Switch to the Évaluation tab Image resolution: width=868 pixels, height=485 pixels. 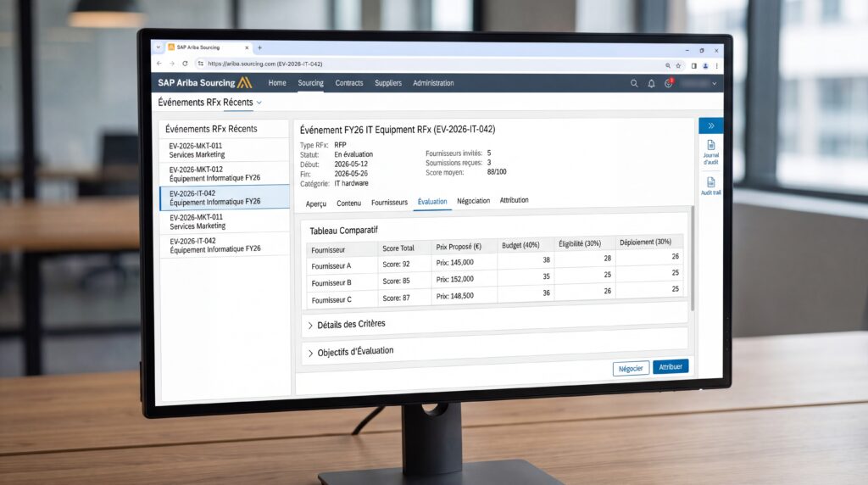pos(432,202)
